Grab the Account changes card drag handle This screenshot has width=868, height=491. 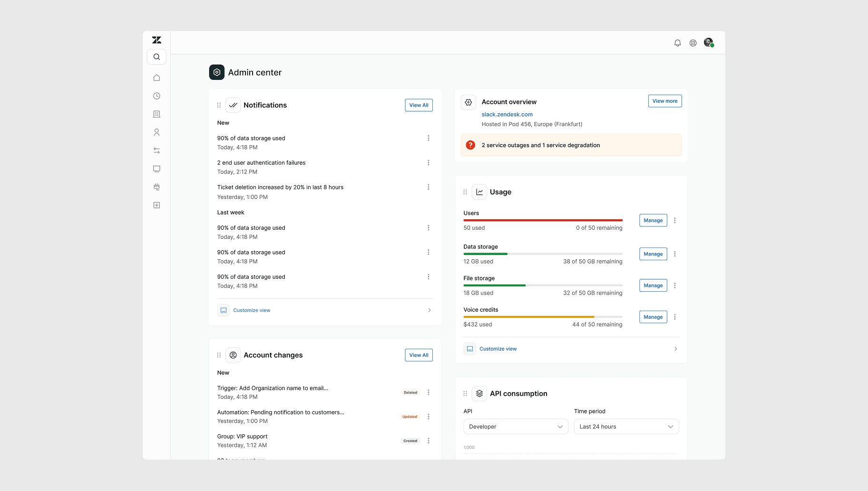(219, 355)
